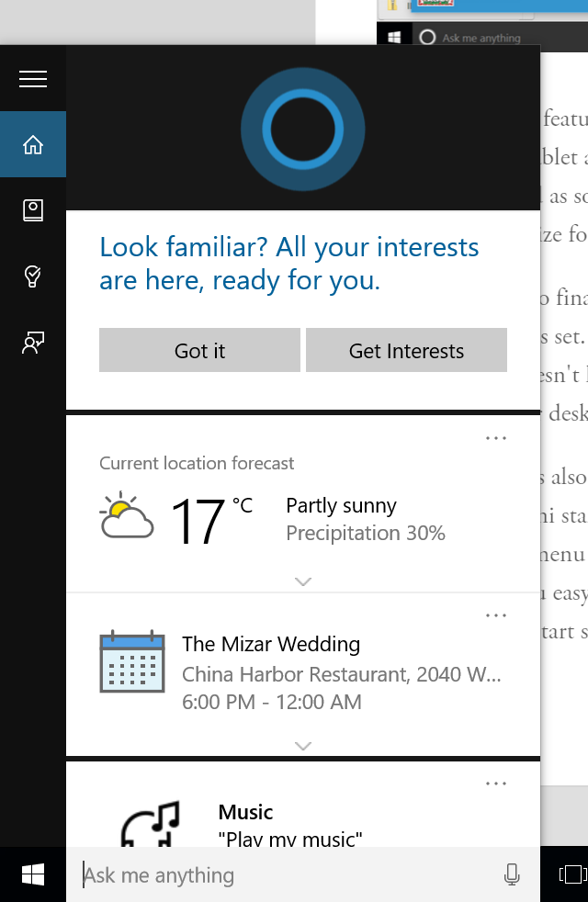Click the Music card headphones icon
Viewport: 588px width, 902px height.
tap(151, 824)
